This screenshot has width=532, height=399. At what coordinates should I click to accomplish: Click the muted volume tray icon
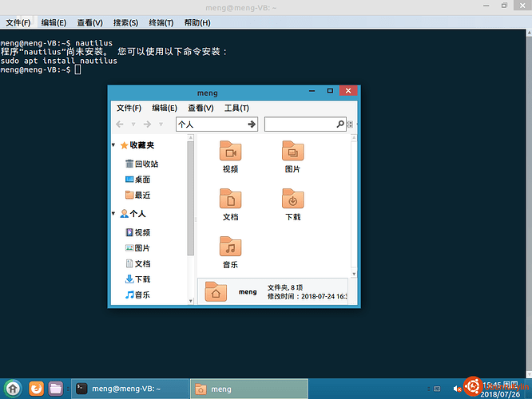pos(457,389)
